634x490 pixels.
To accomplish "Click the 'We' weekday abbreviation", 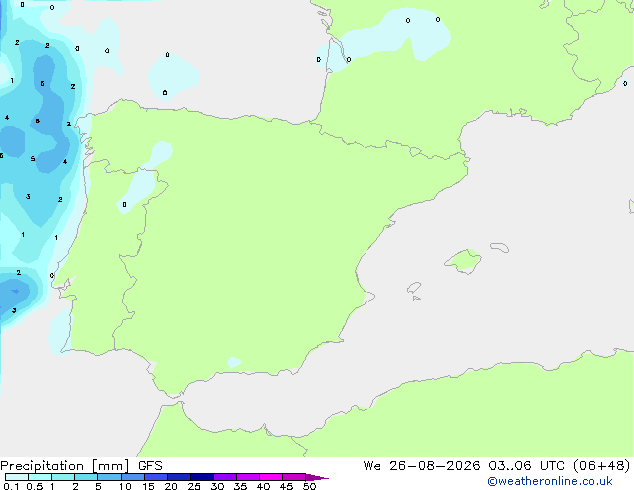I will [372, 466].
